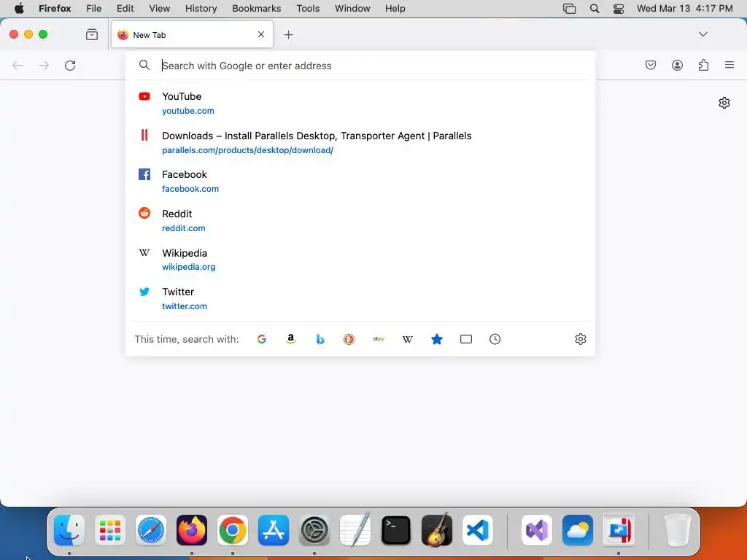Go forward one page

tap(44, 65)
